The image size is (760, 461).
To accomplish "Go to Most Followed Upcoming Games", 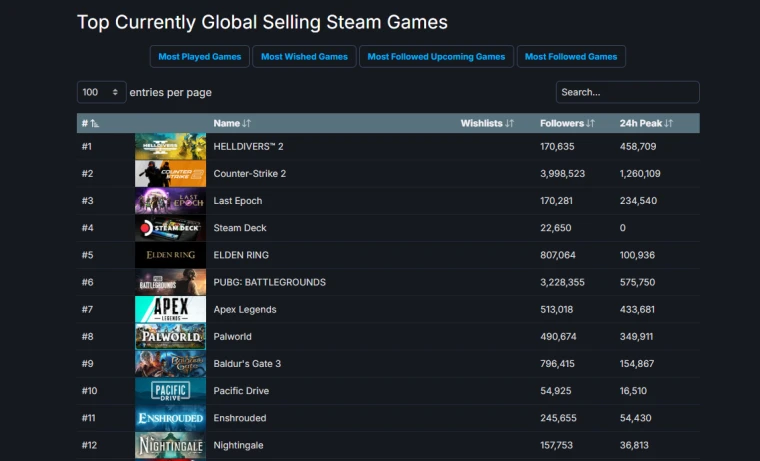I will pyautogui.click(x=436, y=57).
